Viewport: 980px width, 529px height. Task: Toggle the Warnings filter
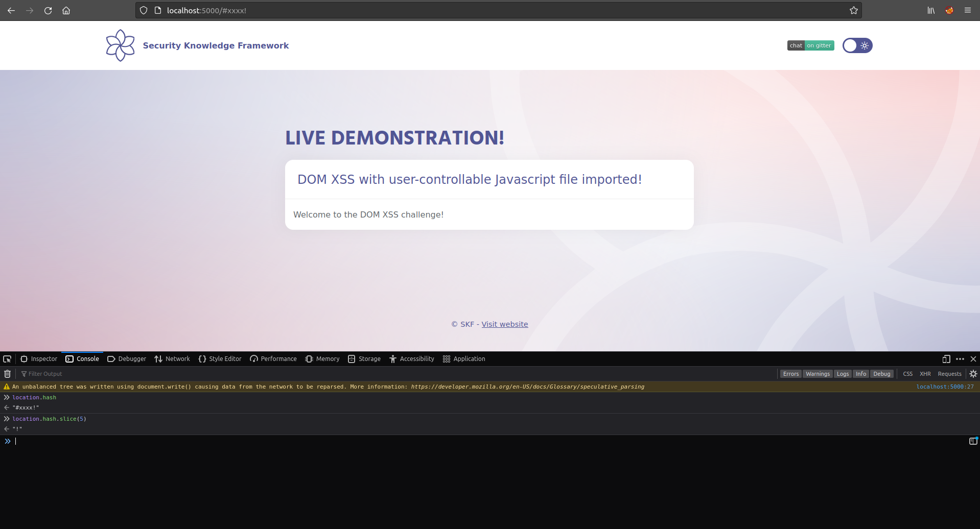818,374
